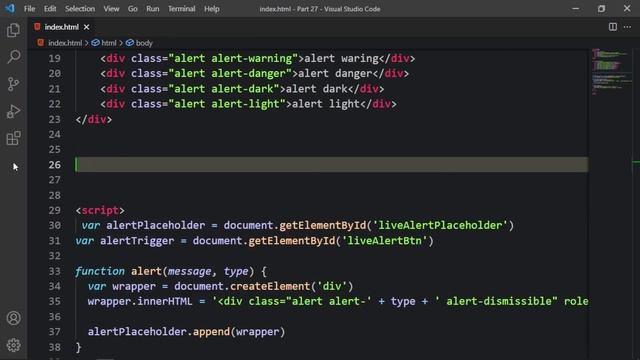Click the HTML file icon in tab
The height and width of the screenshot is (360, 640).
click(37, 27)
